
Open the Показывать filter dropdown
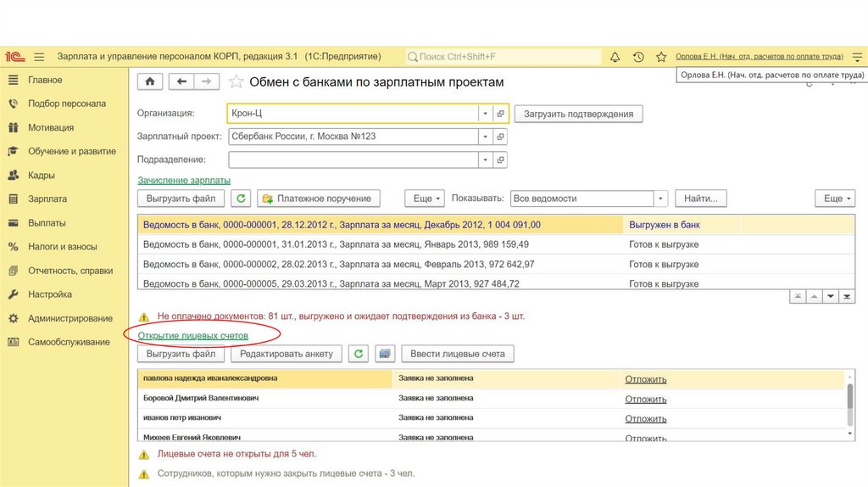(x=660, y=199)
